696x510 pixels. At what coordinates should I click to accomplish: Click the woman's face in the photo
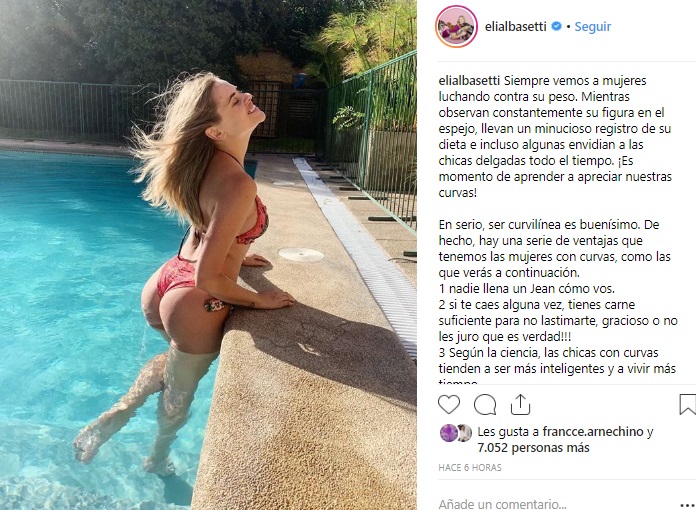[x=243, y=101]
